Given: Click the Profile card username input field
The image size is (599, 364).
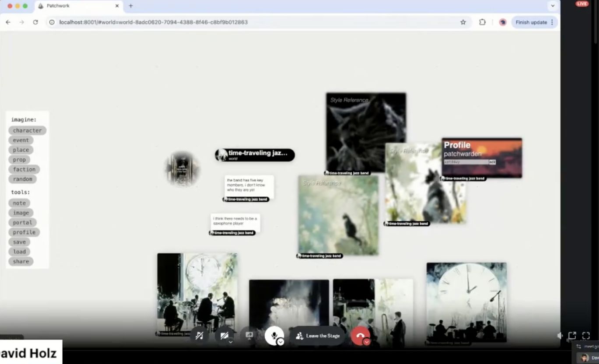Looking at the screenshot, I should click(466, 162).
